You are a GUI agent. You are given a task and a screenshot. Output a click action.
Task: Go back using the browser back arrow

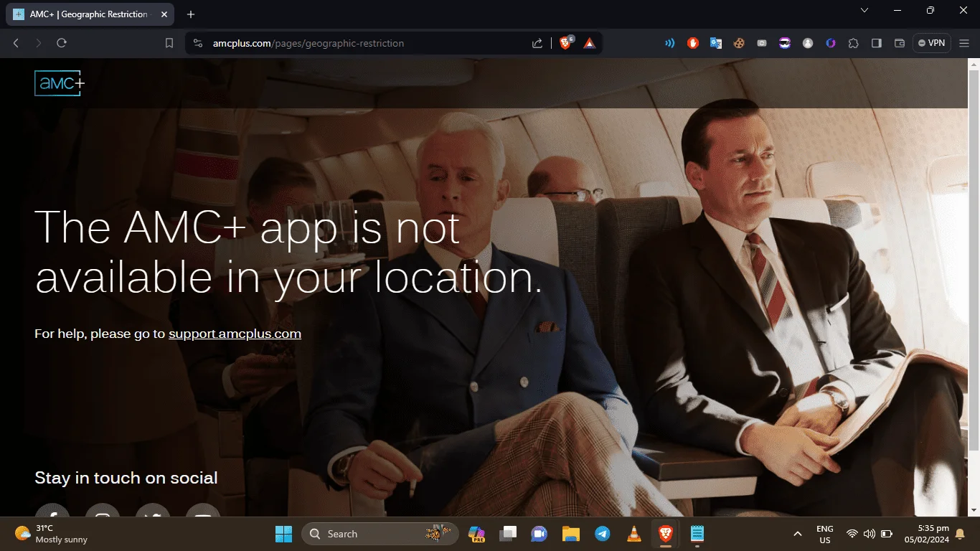(16, 43)
